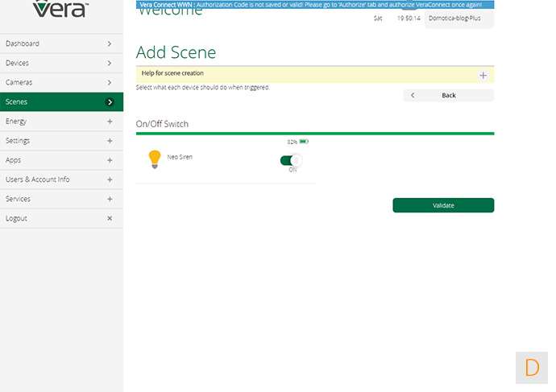The image size is (556, 392).
Task: Click the Vera logo
Action: 60,10
